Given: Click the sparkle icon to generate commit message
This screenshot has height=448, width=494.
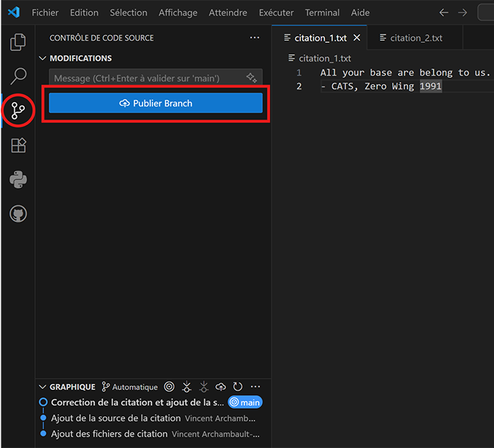Looking at the screenshot, I should pos(251,78).
